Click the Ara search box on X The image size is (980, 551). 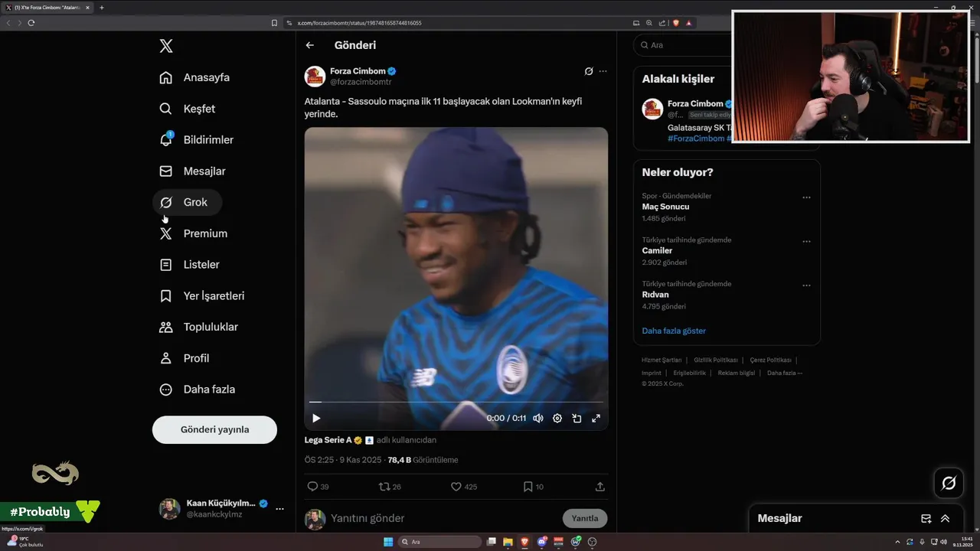tap(683, 45)
